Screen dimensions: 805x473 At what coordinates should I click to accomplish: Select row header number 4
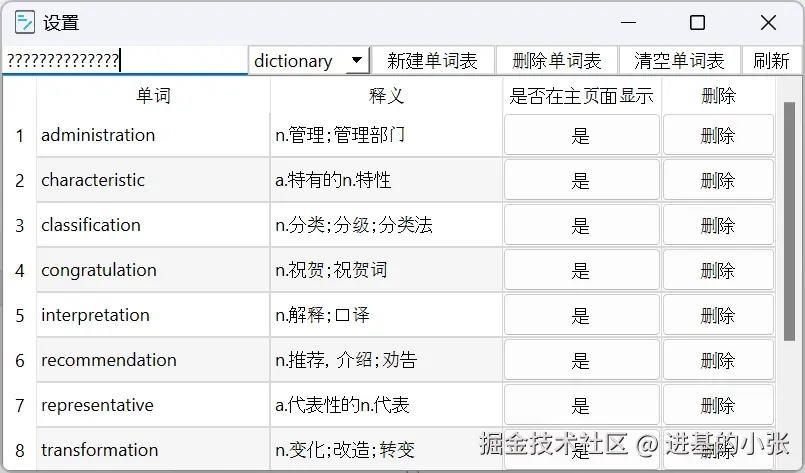tap(20, 270)
